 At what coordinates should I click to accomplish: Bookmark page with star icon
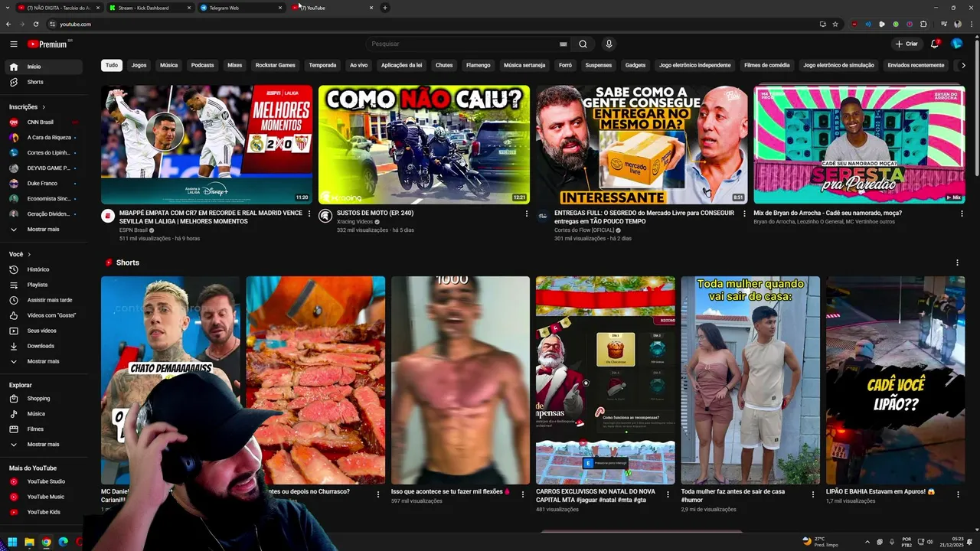(835, 24)
